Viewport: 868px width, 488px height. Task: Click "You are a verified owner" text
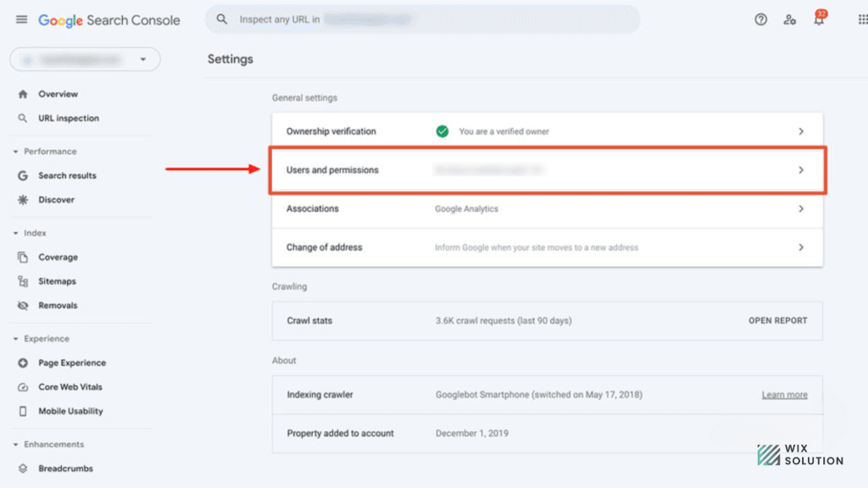point(504,131)
